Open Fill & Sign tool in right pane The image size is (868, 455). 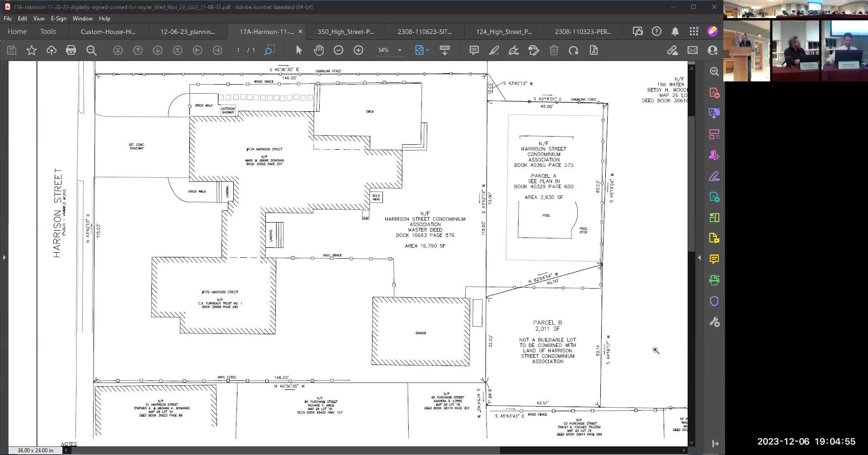pos(714,176)
